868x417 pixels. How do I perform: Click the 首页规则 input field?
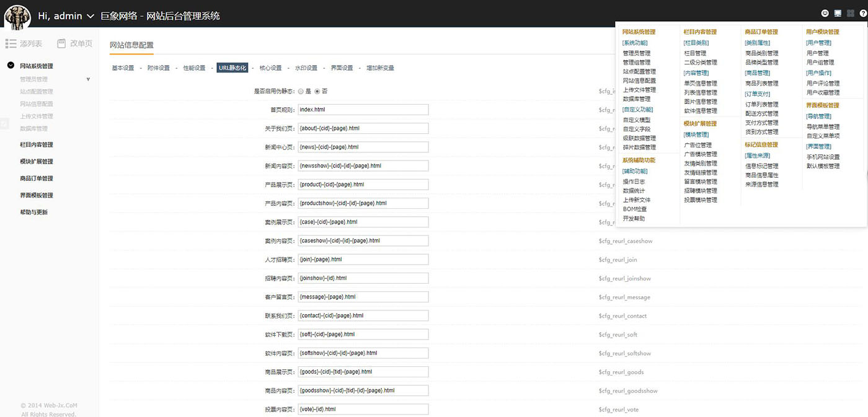click(x=363, y=110)
